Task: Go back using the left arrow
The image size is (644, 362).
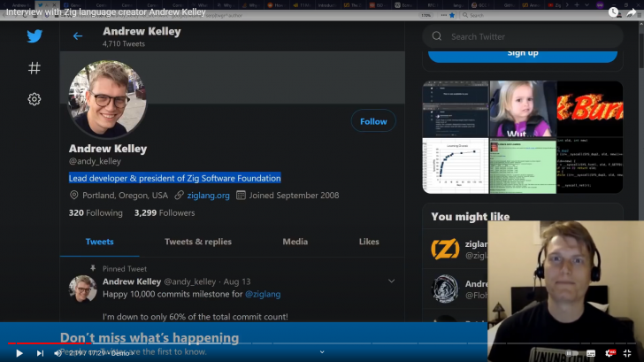Action: (78, 36)
